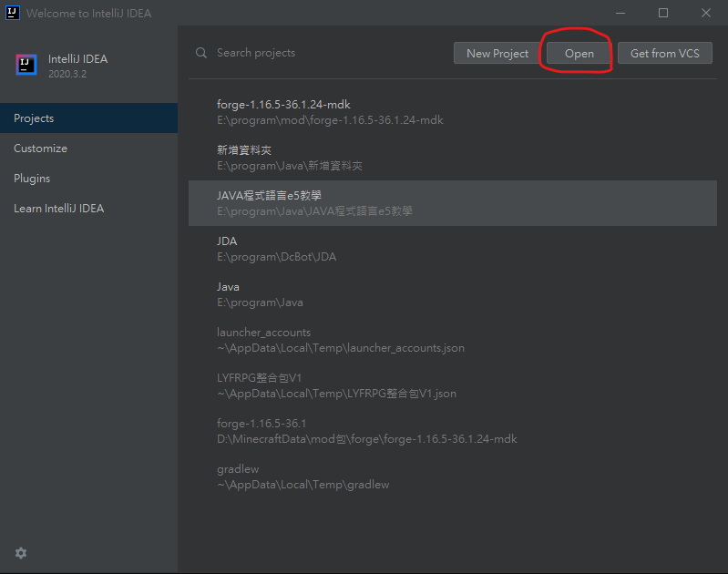Image resolution: width=728 pixels, height=574 pixels.
Task: Switch to the Customize tab
Action: click(x=88, y=149)
